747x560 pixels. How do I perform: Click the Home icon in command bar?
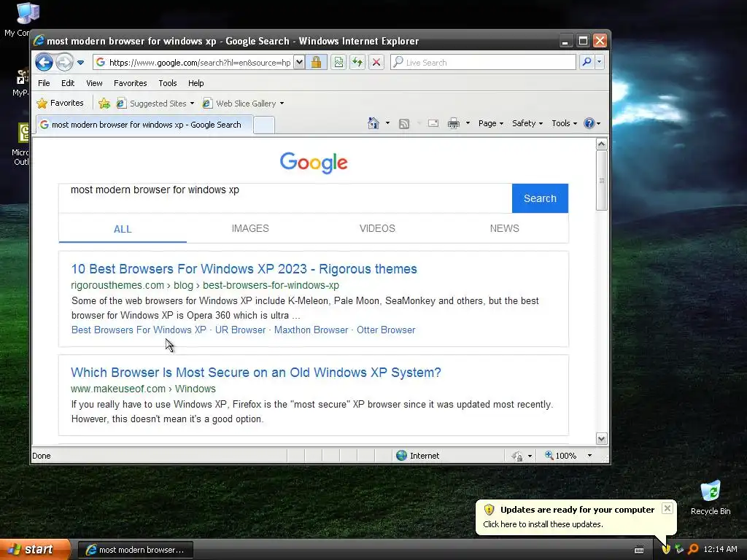click(373, 123)
